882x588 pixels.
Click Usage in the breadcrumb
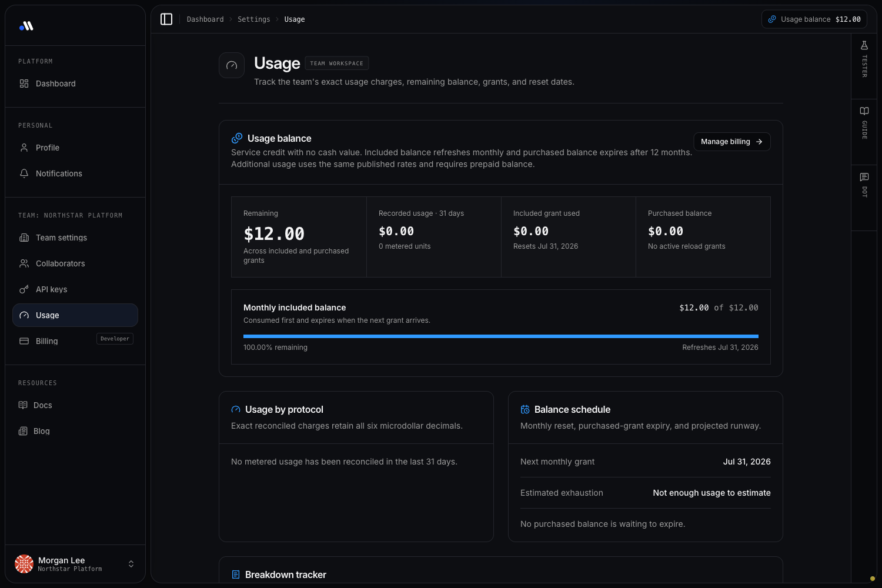[x=295, y=19]
